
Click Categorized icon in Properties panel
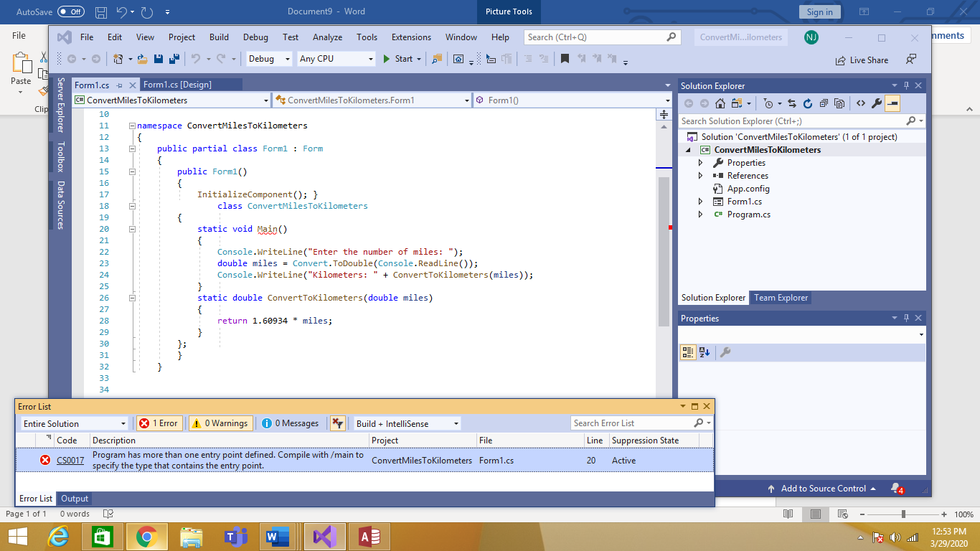tap(688, 352)
